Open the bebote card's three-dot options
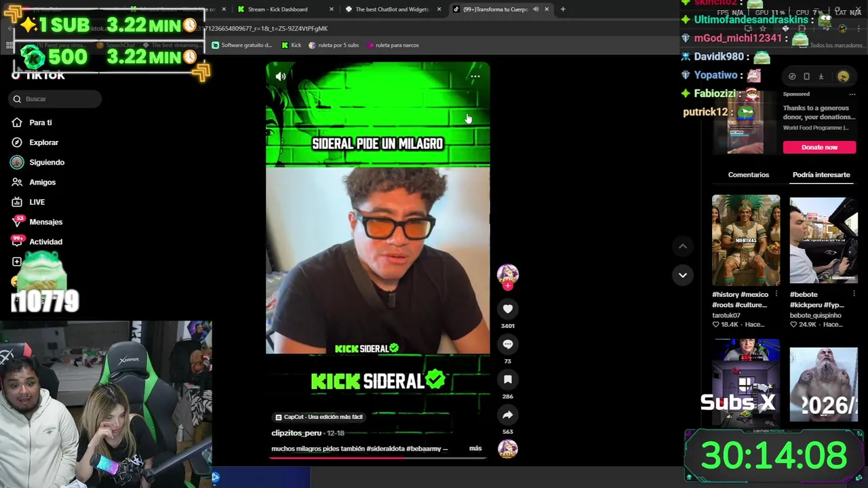The width and height of the screenshot is (868, 488). click(x=854, y=294)
